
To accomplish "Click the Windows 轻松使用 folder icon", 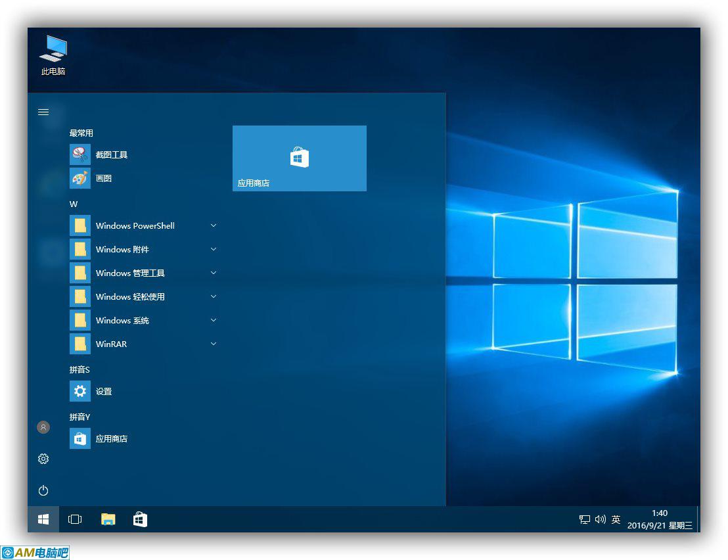I will 80,296.
